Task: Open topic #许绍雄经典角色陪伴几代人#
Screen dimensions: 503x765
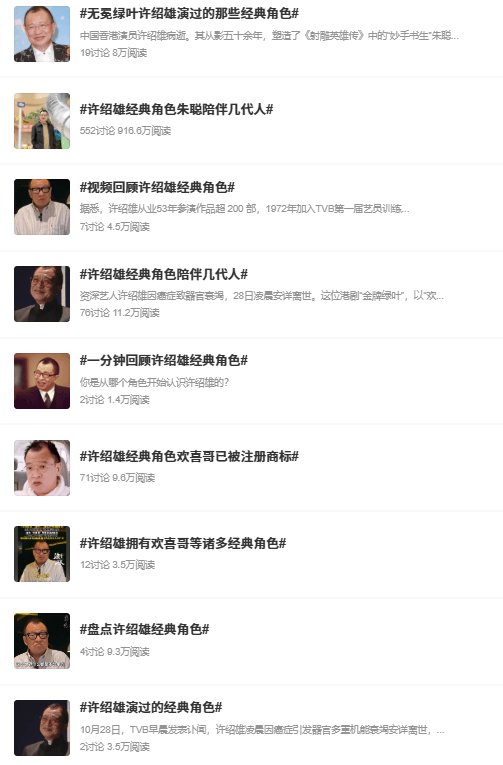Action: pos(164,274)
